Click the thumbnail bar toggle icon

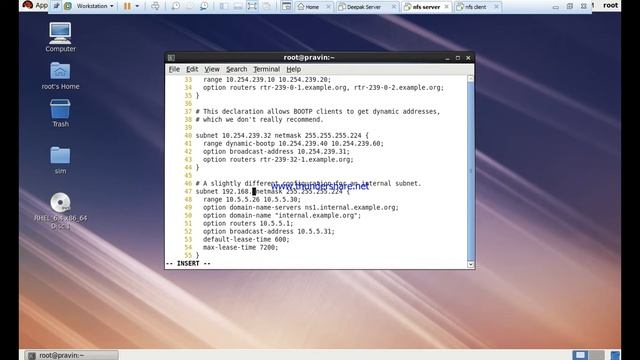[x=238, y=6]
